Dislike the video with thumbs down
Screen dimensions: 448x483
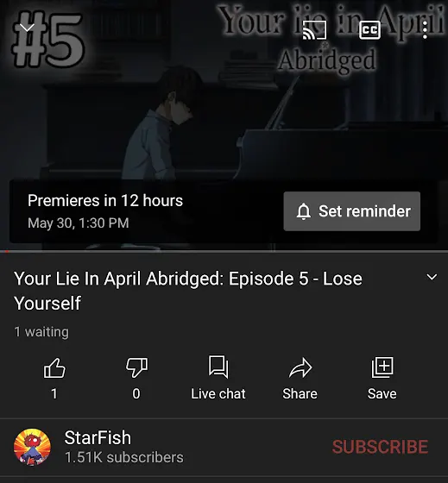pos(136,367)
